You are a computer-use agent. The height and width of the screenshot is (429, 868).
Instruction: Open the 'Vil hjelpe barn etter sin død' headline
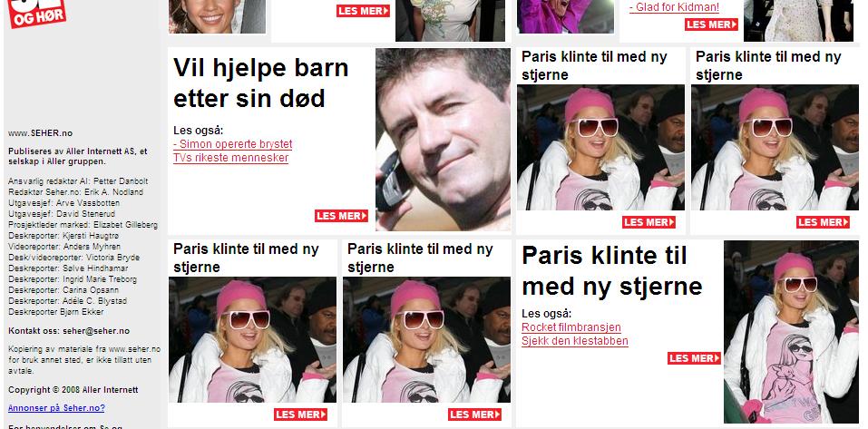pyautogui.click(x=260, y=83)
